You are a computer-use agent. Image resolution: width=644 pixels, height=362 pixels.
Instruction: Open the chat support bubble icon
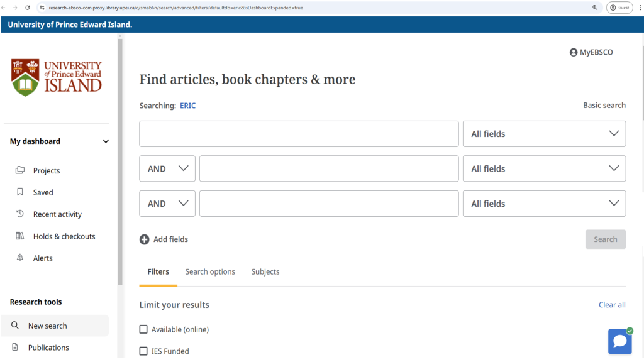(619, 341)
